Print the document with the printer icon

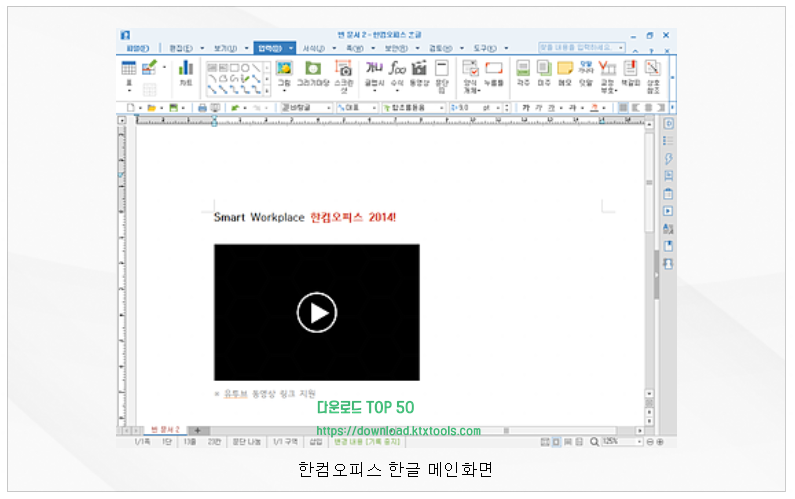pyautogui.click(x=202, y=108)
